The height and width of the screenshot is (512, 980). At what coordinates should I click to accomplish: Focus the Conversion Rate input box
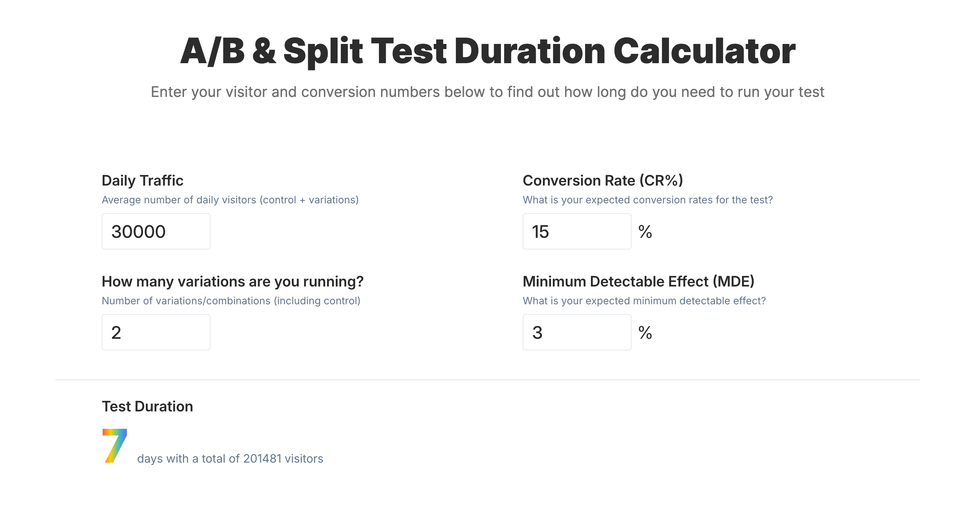[576, 231]
